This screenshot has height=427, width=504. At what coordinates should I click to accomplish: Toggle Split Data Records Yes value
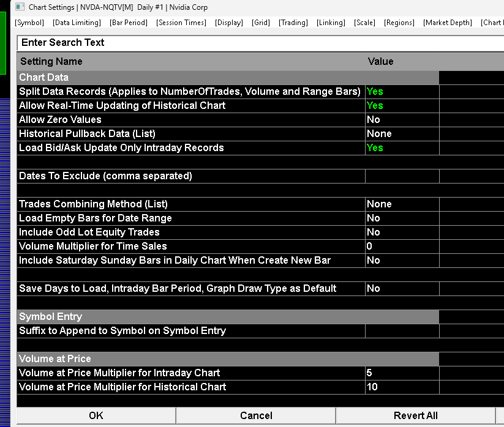click(402, 92)
